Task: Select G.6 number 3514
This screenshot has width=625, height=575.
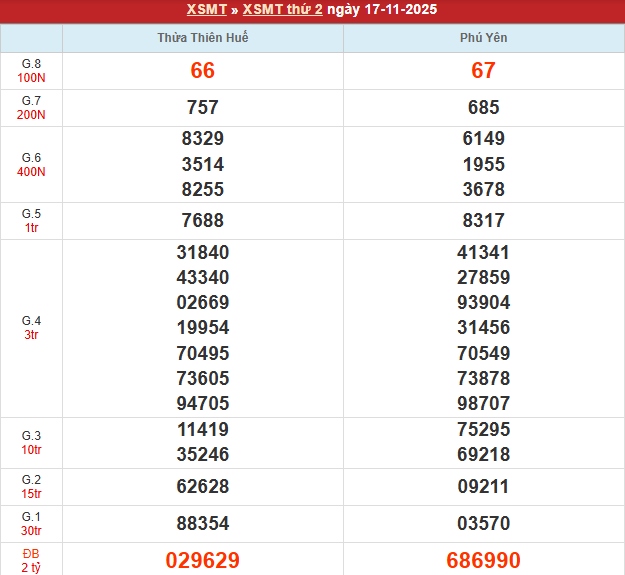Action: (202, 164)
